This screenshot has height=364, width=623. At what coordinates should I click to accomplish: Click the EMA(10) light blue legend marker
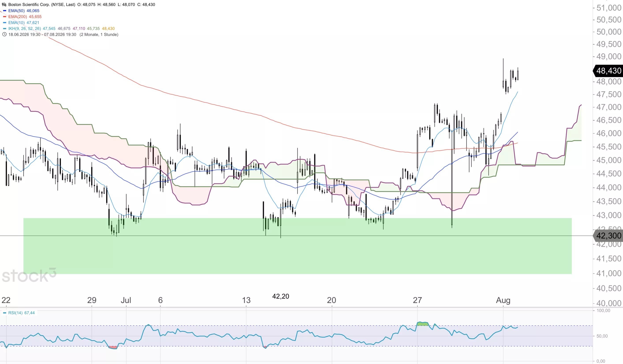point(4,22)
